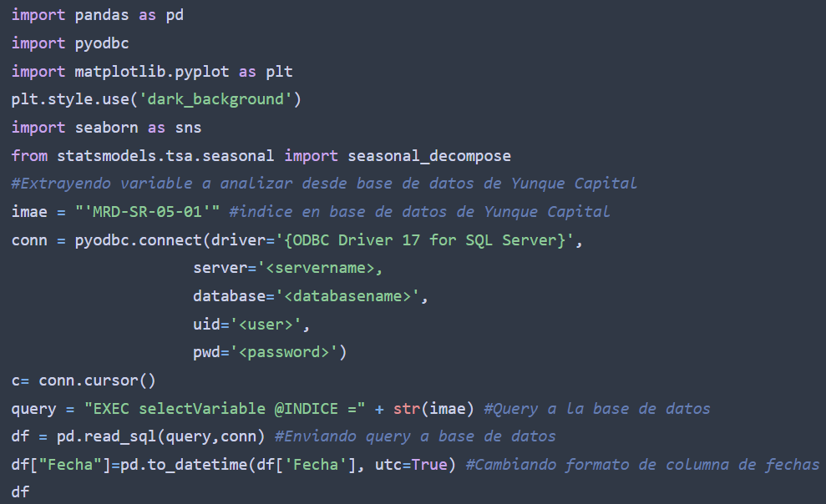Select the 'dark_background' string
Image resolution: width=826 pixels, height=504 pixels.
[x=215, y=99]
